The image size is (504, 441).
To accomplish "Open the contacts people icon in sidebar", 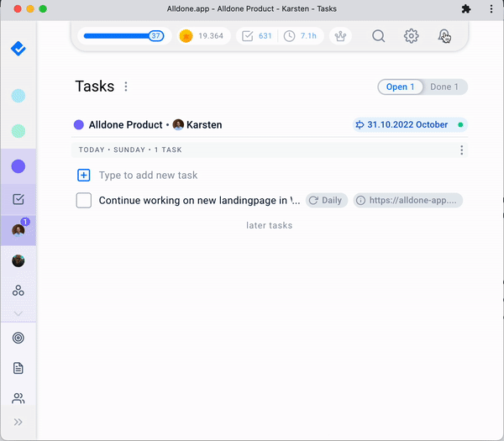I will (x=18, y=398).
